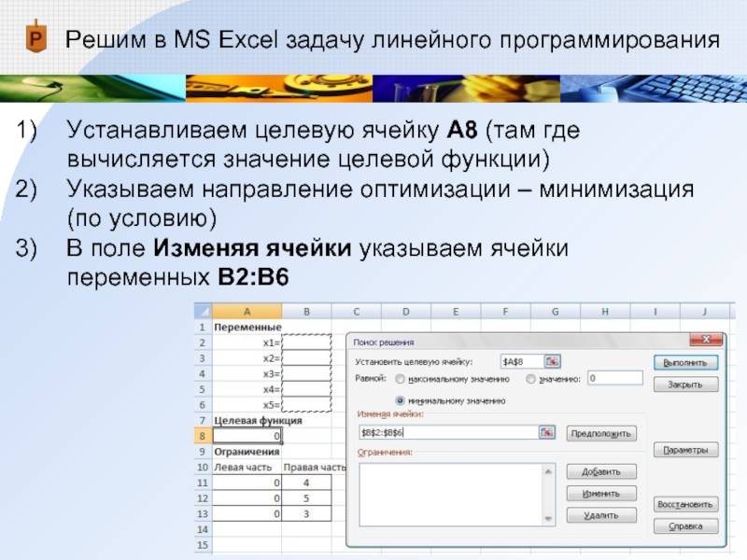Viewport: 747px width, 560px height.
Task: Click empty variable cell B2 beside x1=
Action: [x=307, y=343]
